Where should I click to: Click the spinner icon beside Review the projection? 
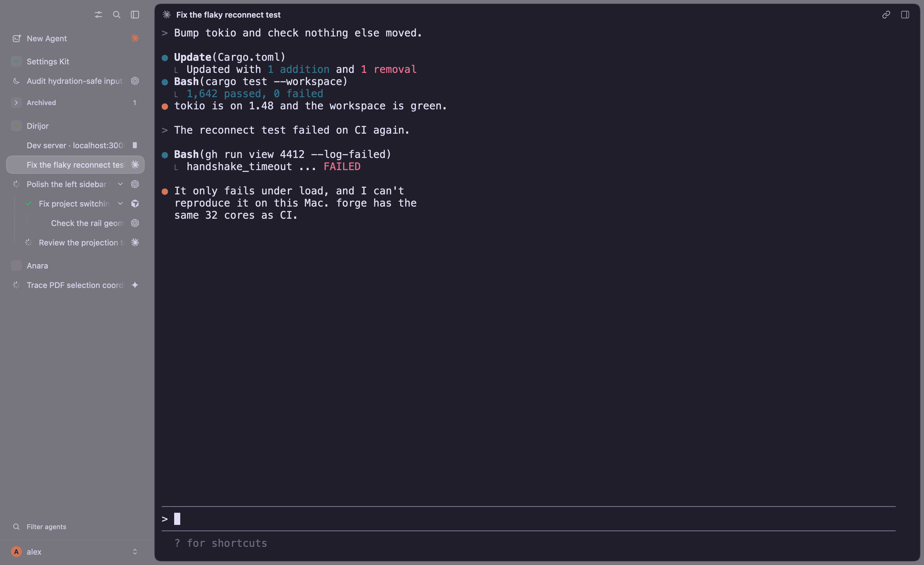29,243
